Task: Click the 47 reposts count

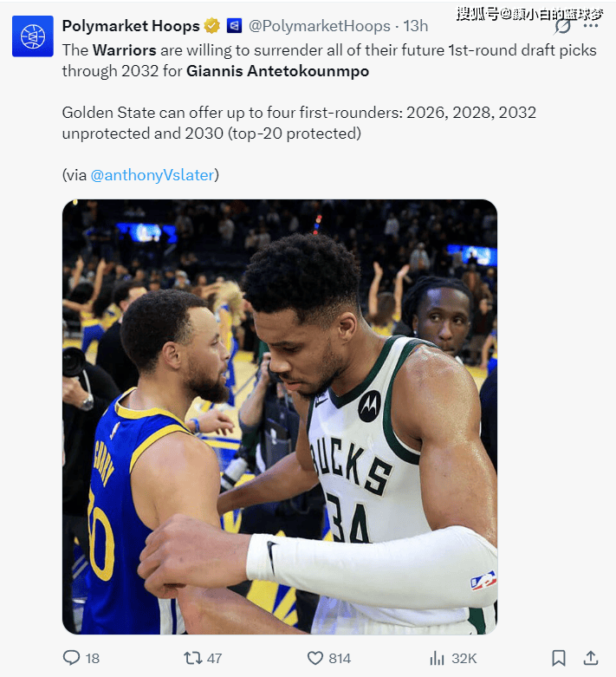Action: pyautogui.click(x=214, y=659)
